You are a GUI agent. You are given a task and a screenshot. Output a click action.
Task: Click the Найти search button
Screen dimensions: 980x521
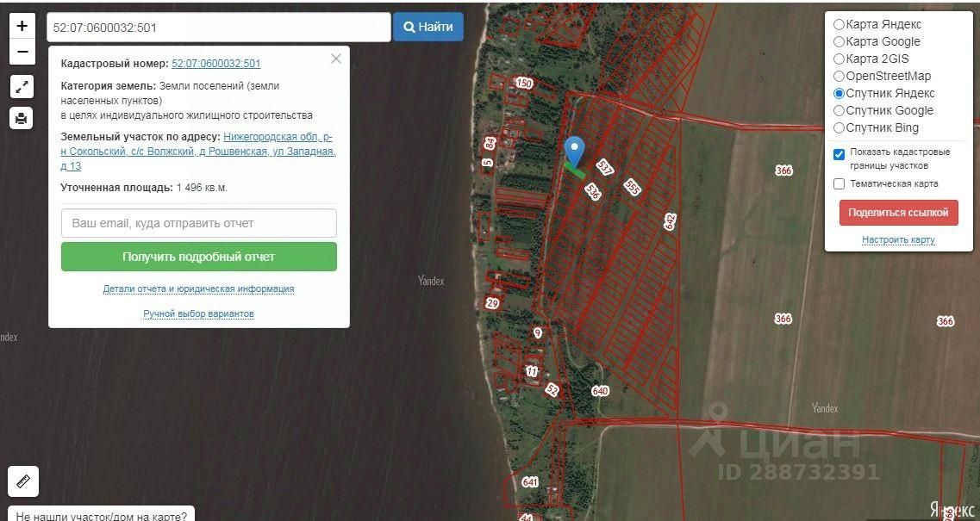[428, 27]
